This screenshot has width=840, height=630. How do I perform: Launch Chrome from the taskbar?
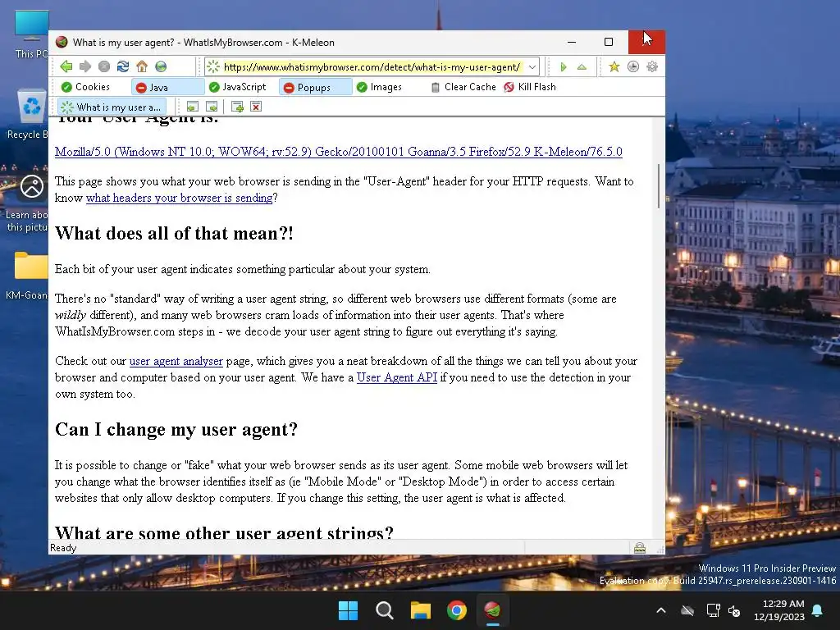(x=457, y=610)
